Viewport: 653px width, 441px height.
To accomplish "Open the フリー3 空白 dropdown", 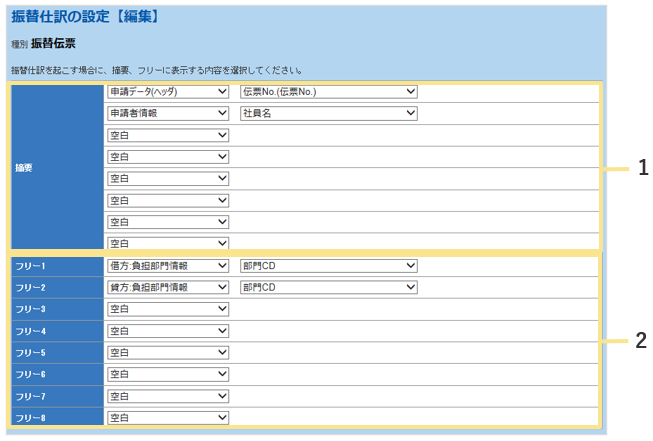I will coord(168,309).
